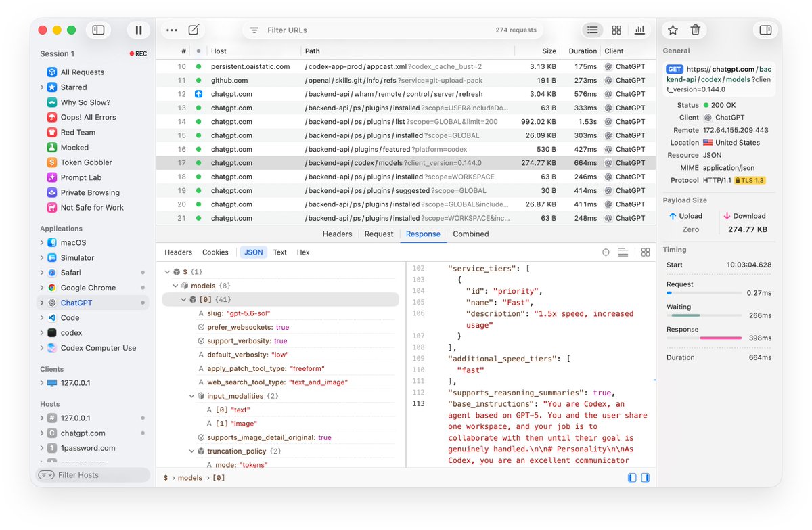The height and width of the screenshot is (530, 812).
Task: Switch to list view mode
Action: click(593, 30)
